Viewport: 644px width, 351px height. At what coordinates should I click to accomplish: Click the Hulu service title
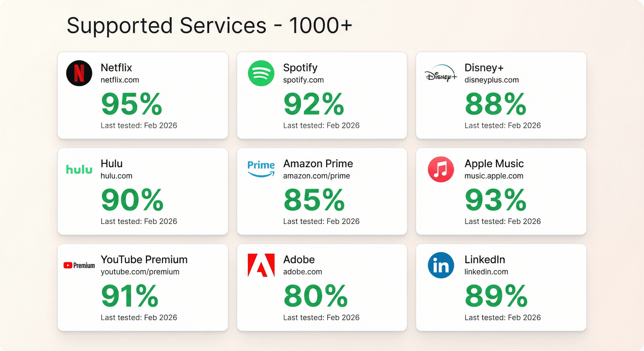tap(112, 164)
